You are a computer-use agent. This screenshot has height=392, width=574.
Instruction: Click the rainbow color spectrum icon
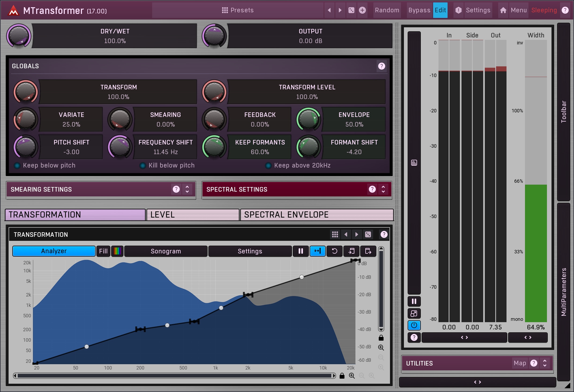click(x=117, y=251)
